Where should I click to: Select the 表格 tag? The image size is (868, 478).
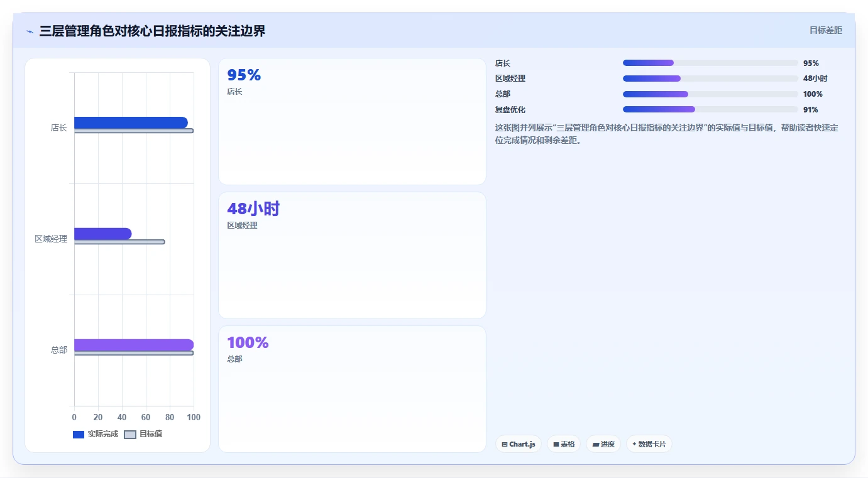(564, 444)
